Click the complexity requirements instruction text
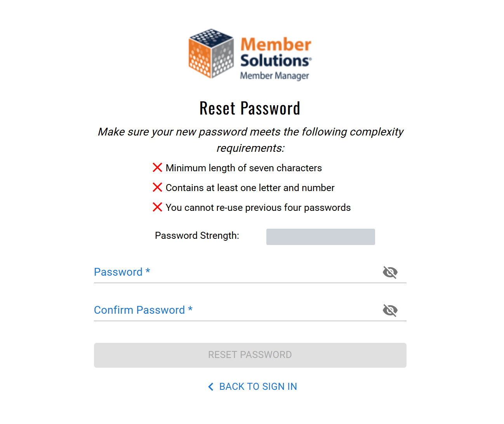The image size is (504, 424). pos(250,140)
